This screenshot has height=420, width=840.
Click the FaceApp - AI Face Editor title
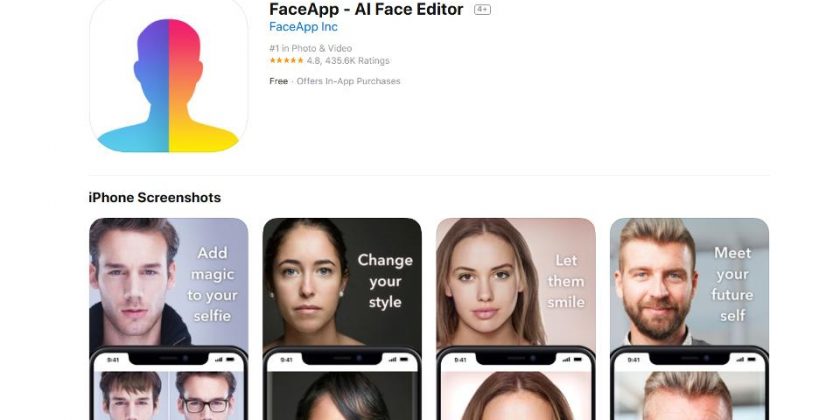(x=366, y=9)
